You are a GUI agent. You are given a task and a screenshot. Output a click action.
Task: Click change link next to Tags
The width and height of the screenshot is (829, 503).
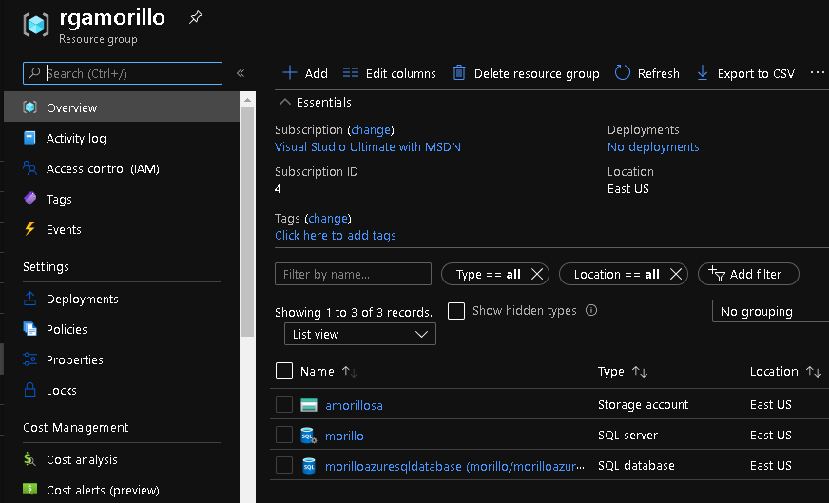coord(328,218)
